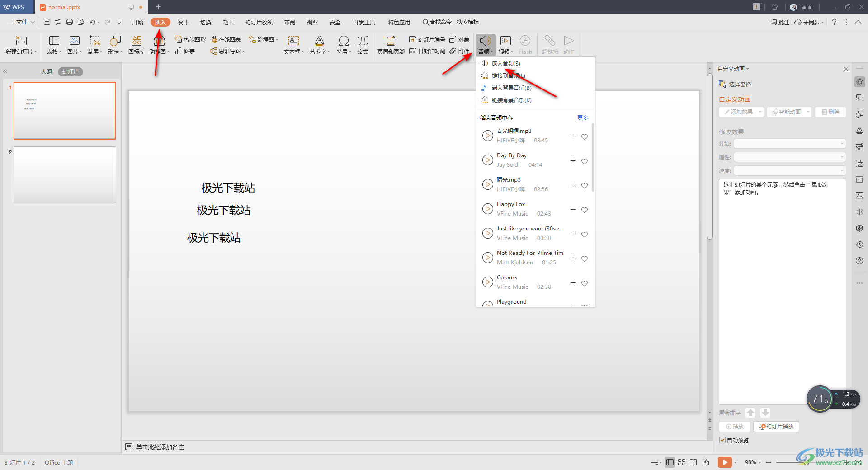Favorite the Colours track heart icon
Screen dimensions: 868x470
(x=585, y=283)
